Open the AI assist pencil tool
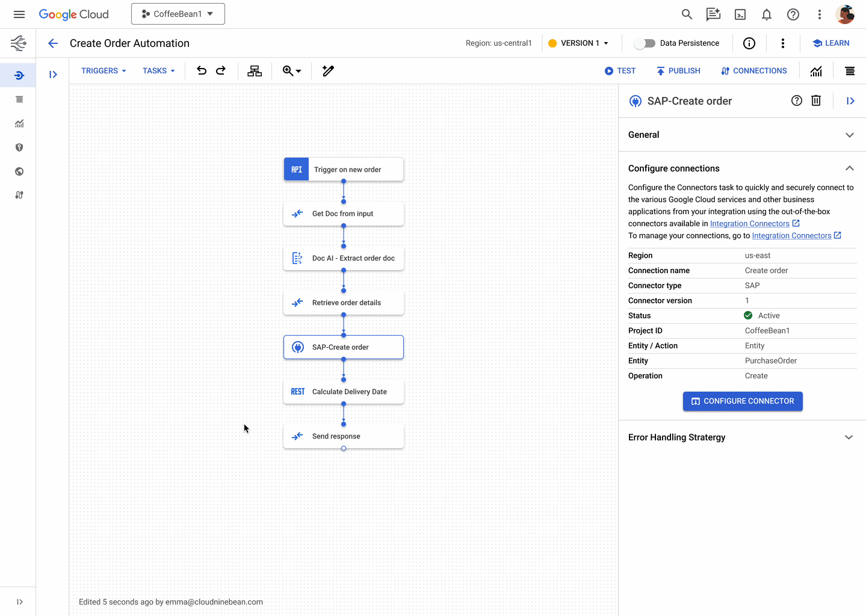The height and width of the screenshot is (616, 866). (x=328, y=70)
